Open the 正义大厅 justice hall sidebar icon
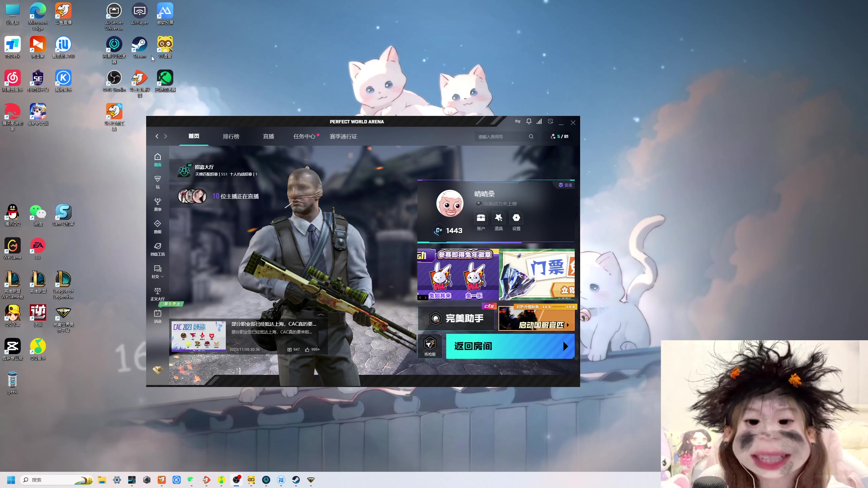This screenshot has width=868, height=488. click(157, 294)
